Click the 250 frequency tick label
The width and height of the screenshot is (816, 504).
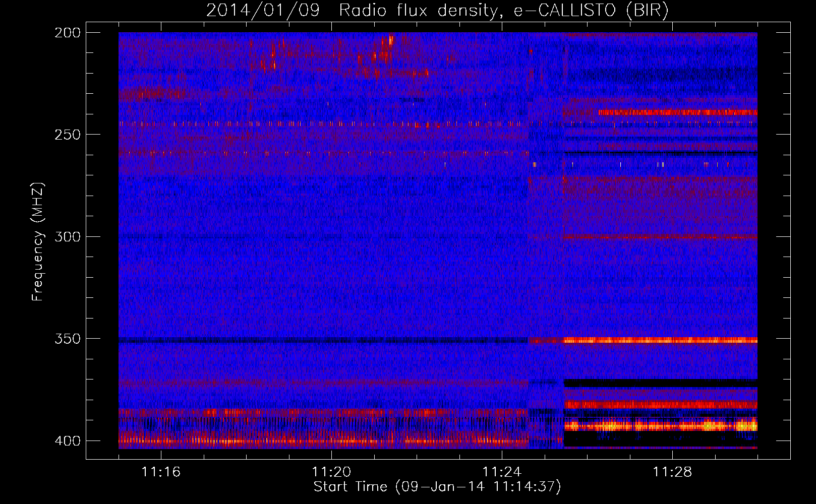(x=67, y=135)
